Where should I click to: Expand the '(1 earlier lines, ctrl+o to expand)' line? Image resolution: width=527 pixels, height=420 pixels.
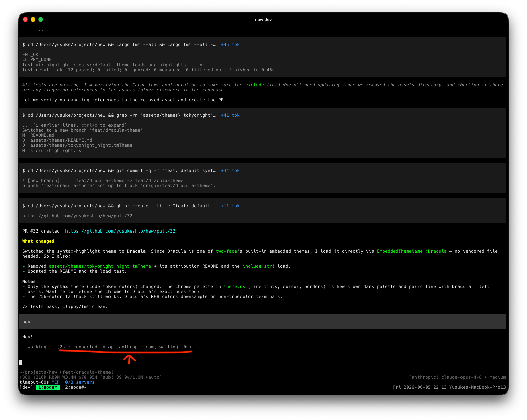75,125
